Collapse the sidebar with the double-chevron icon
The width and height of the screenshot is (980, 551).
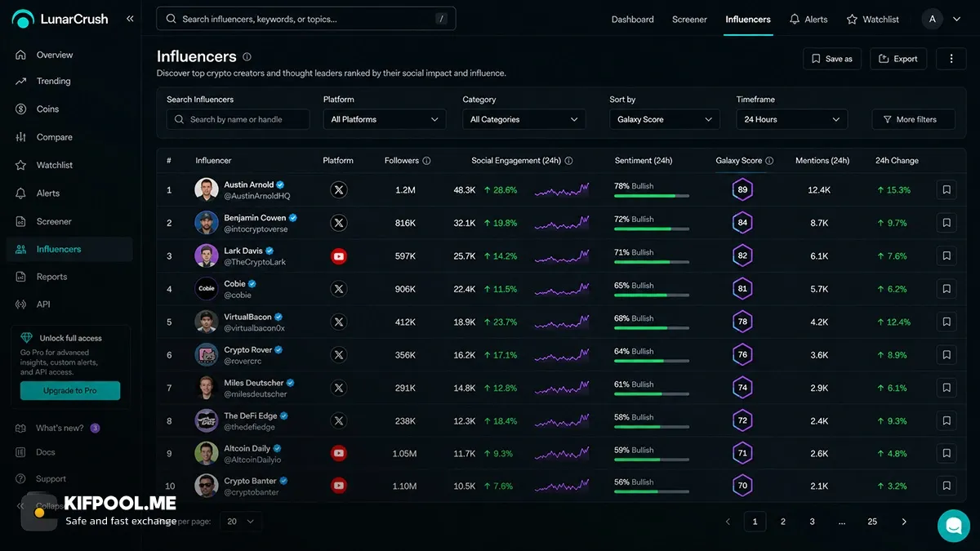130,19
